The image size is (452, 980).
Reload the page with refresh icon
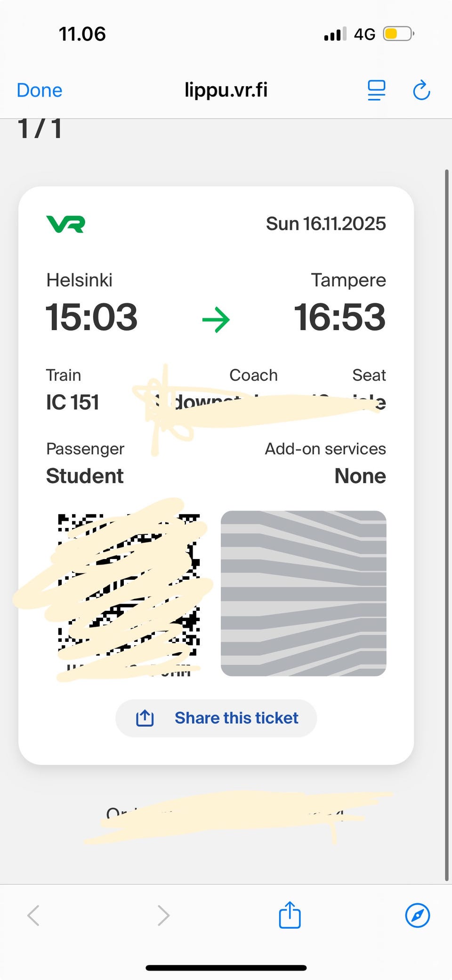tap(421, 90)
